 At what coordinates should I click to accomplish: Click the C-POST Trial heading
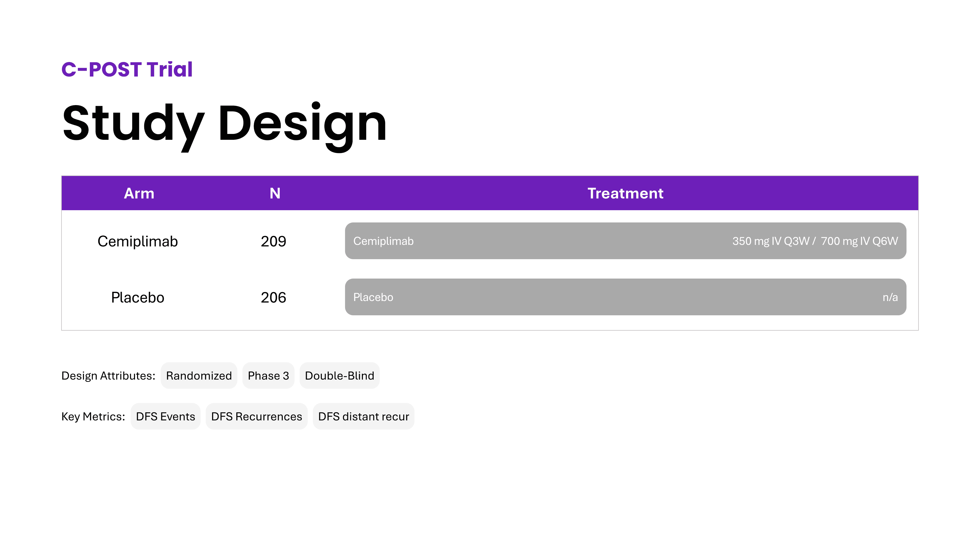(x=127, y=70)
